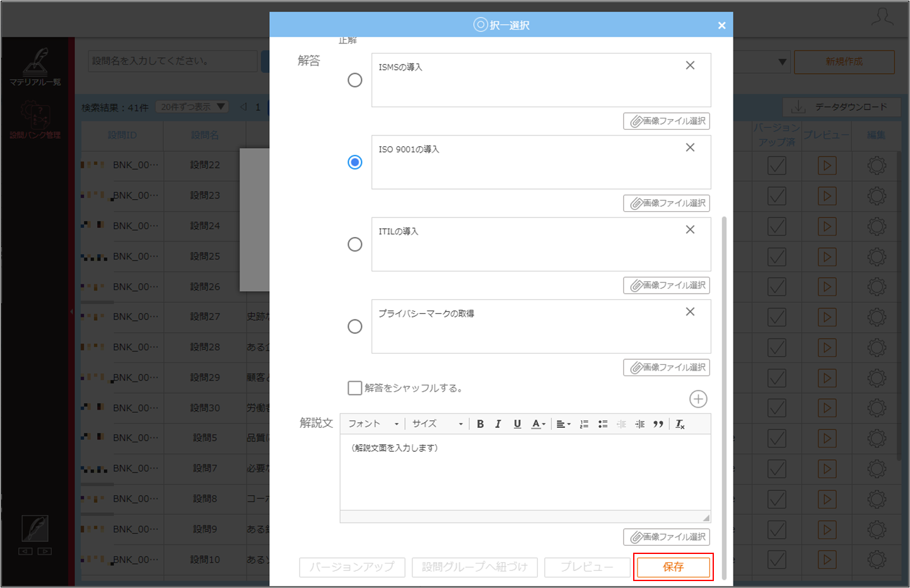This screenshot has height=588, width=910.
Task: Open text alignment dropdown
Action: pyautogui.click(x=563, y=424)
